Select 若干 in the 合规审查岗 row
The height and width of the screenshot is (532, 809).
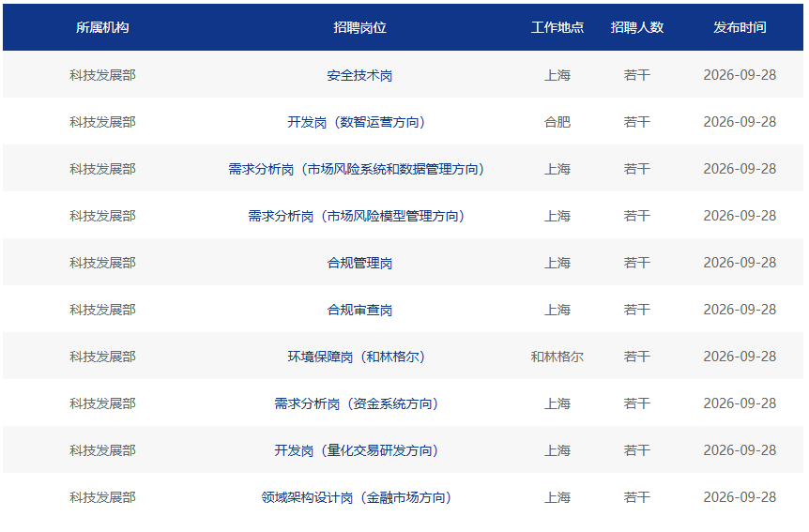(x=636, y=311)
